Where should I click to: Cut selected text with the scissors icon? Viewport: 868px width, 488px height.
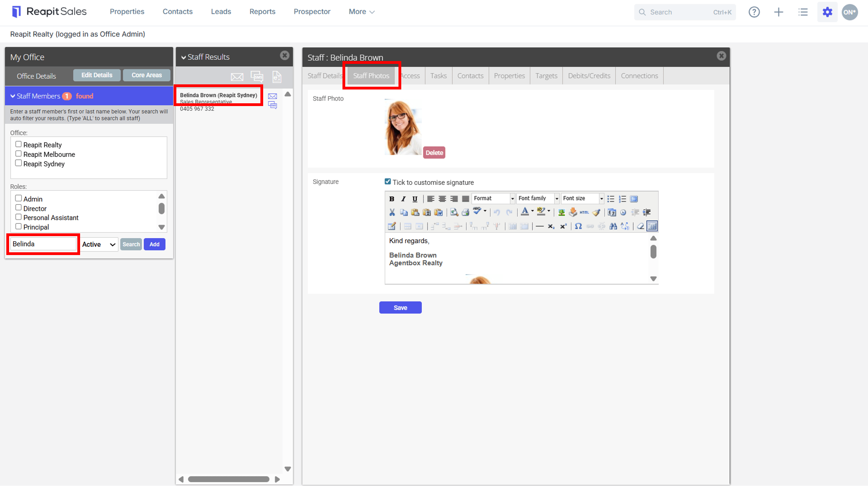(x=392, y=212)
